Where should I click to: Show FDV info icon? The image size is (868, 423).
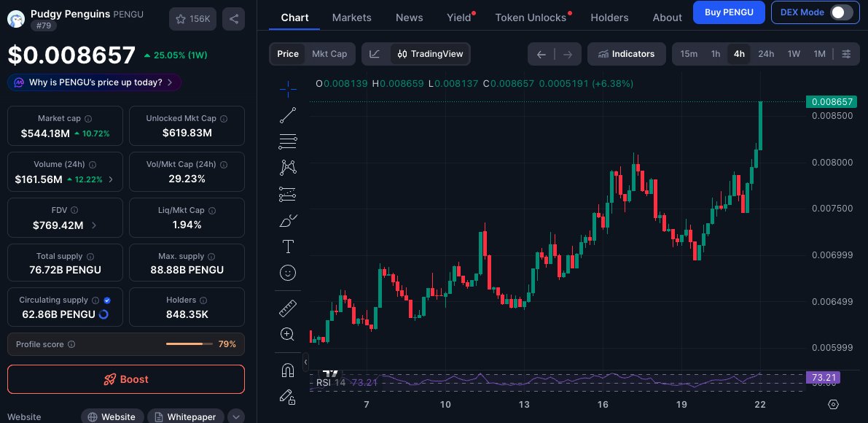coord(74,210)
